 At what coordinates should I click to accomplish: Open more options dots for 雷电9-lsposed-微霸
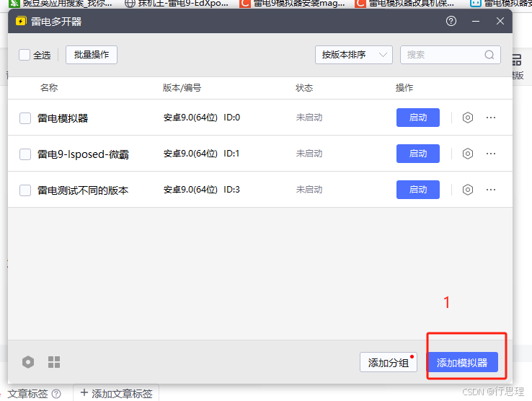pyautogui.click(x=491, y=154)
